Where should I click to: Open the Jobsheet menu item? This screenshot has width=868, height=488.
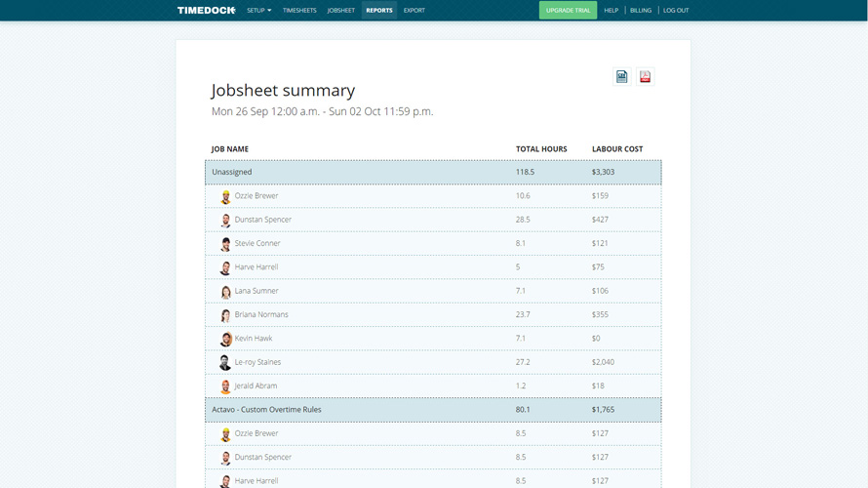tap(341, 11)
